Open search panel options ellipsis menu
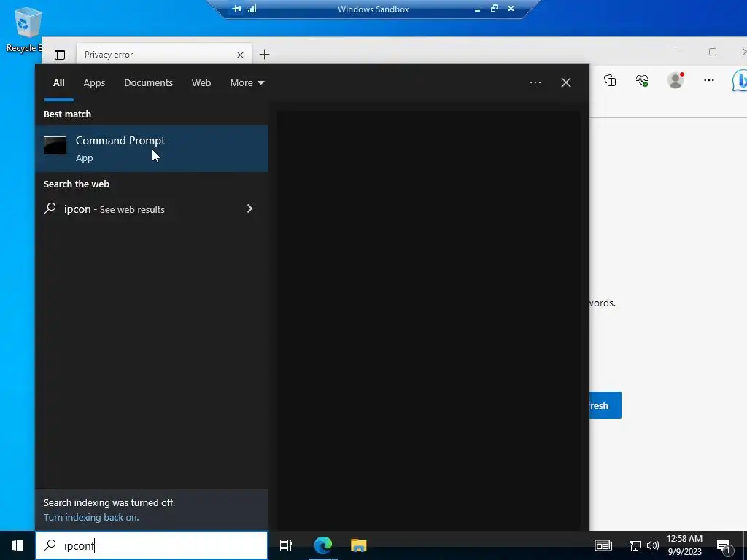The height and width of the screenshot is (560, 747). click(535, 83)
